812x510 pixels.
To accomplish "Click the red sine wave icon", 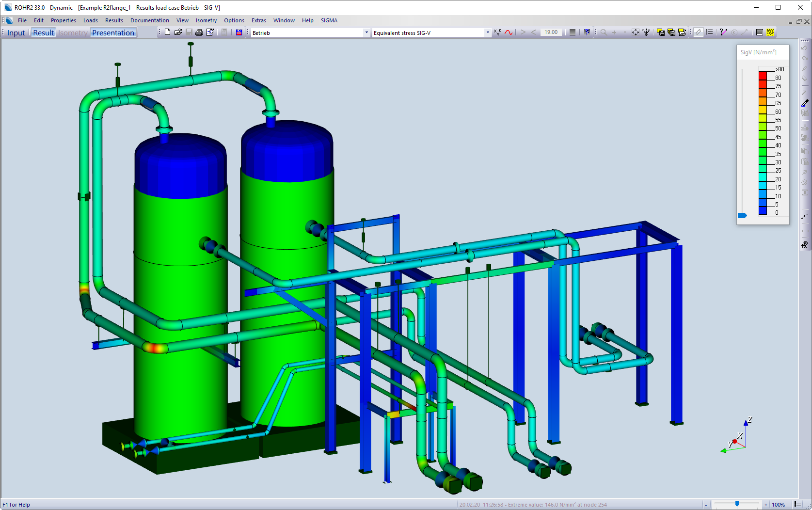I will [508, 32].
